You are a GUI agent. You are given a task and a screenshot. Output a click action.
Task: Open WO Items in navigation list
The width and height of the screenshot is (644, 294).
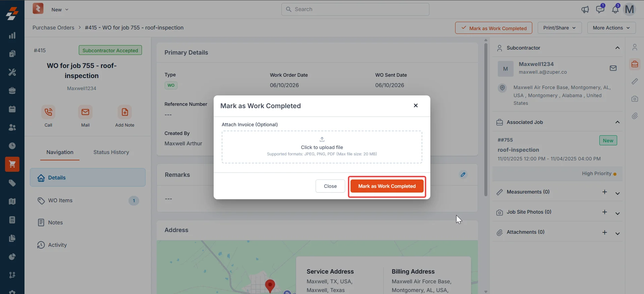pos(88,201)
